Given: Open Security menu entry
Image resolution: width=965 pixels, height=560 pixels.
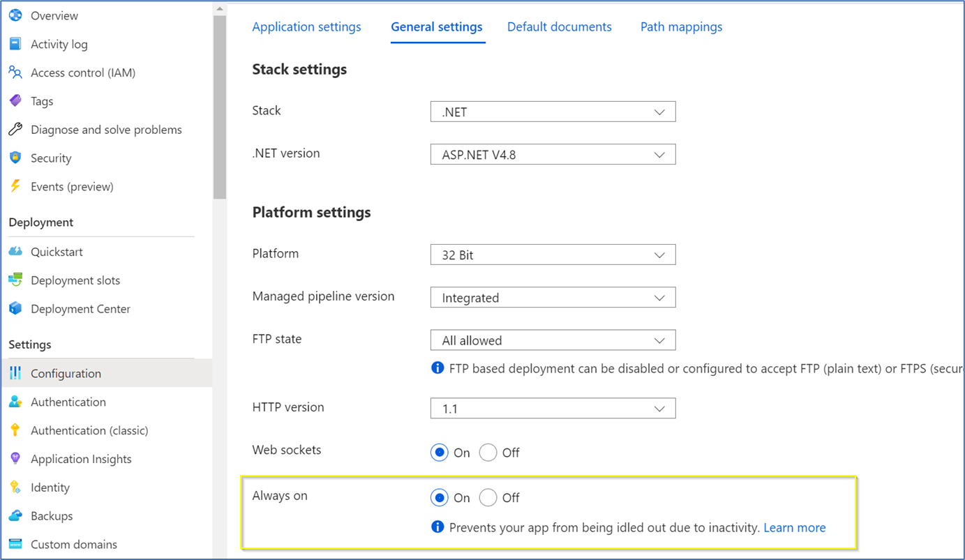Looking at the screenshot, I should 51,158.
